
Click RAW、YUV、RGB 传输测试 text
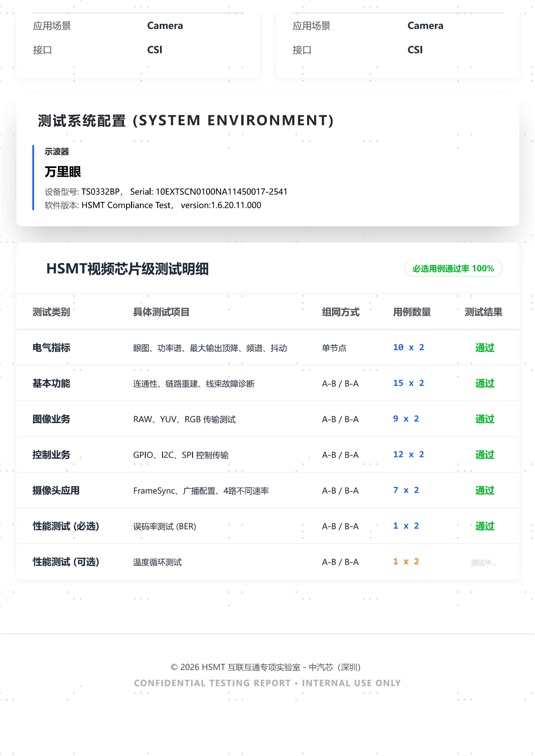click(184, 419)
